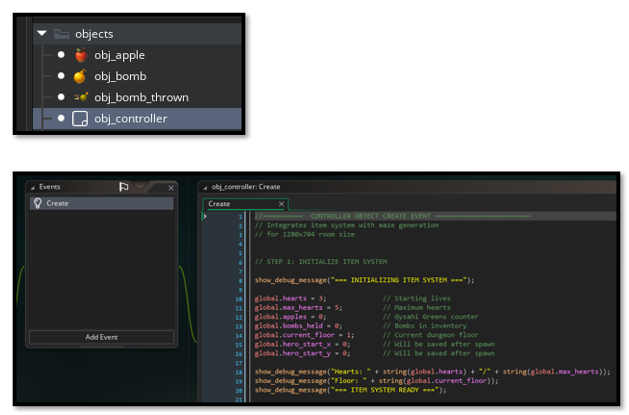Close the Create code tab

pos(282,204)
